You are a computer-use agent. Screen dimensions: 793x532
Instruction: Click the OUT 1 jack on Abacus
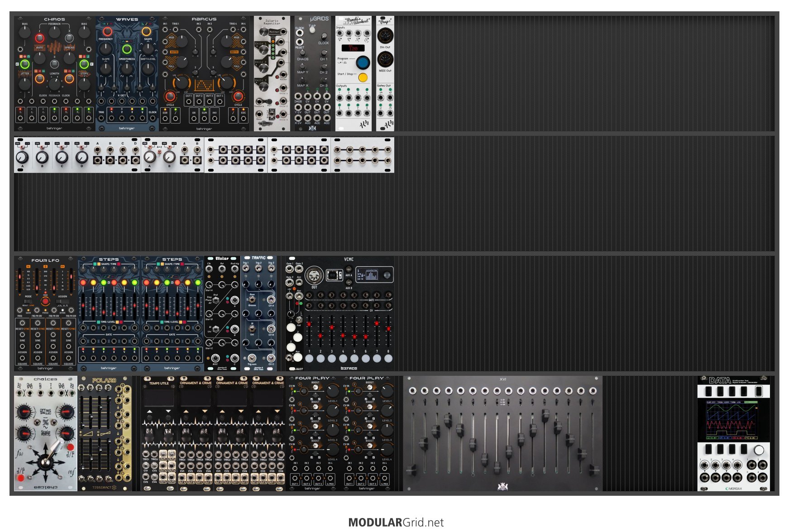point(189,102)
